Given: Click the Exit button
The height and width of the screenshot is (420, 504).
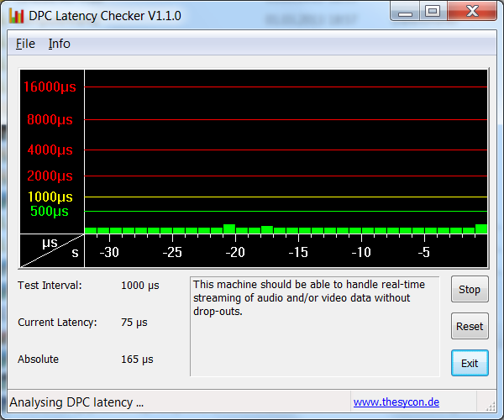Looking at the screenshot, I should click(470, 363).
